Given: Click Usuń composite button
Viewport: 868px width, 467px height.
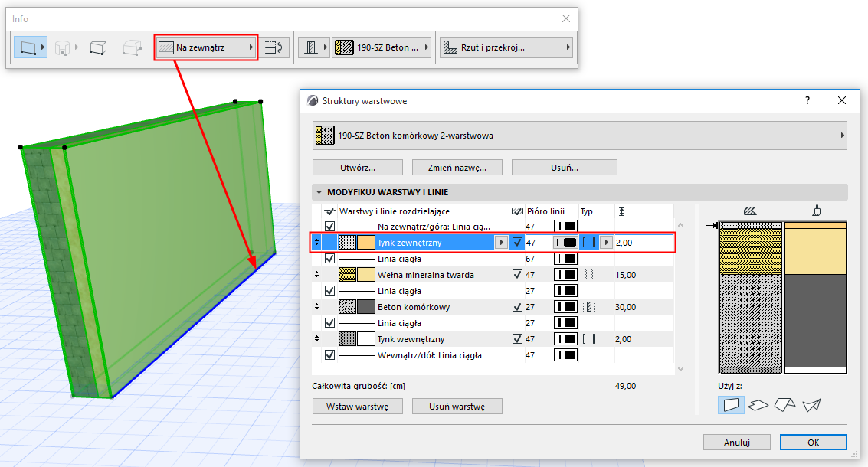Looking at the screenshot, I should (x=564, y=168).
